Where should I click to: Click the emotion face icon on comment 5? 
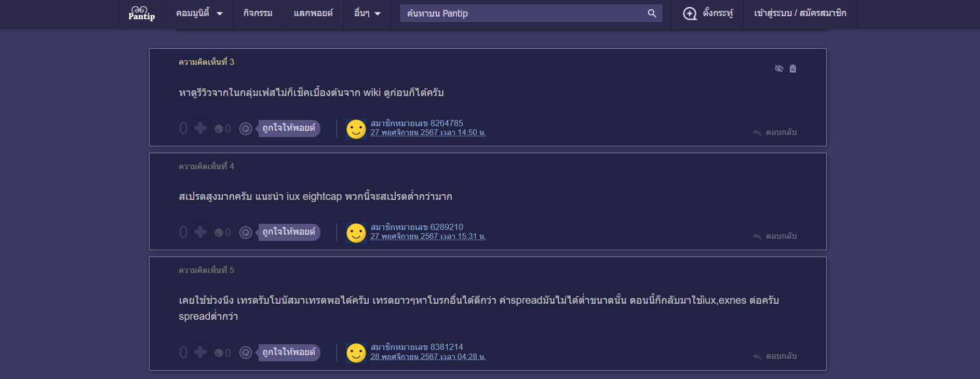click(x=219, y=353)
